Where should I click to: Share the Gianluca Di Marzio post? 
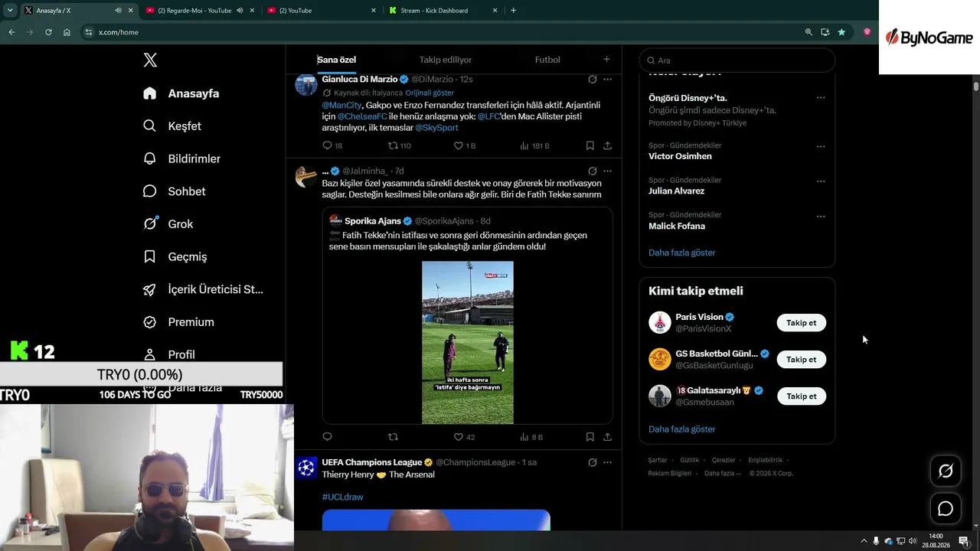pyautogui.click(x=607, y=145)
